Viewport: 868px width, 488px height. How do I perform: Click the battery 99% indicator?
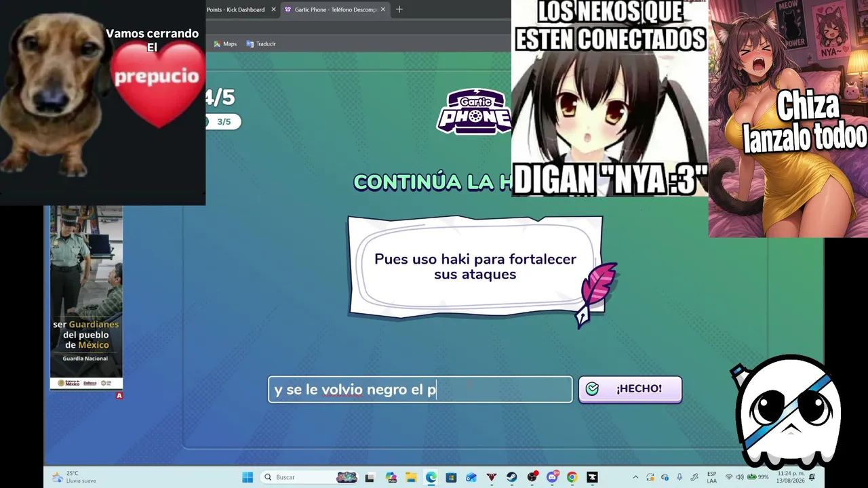758,477
